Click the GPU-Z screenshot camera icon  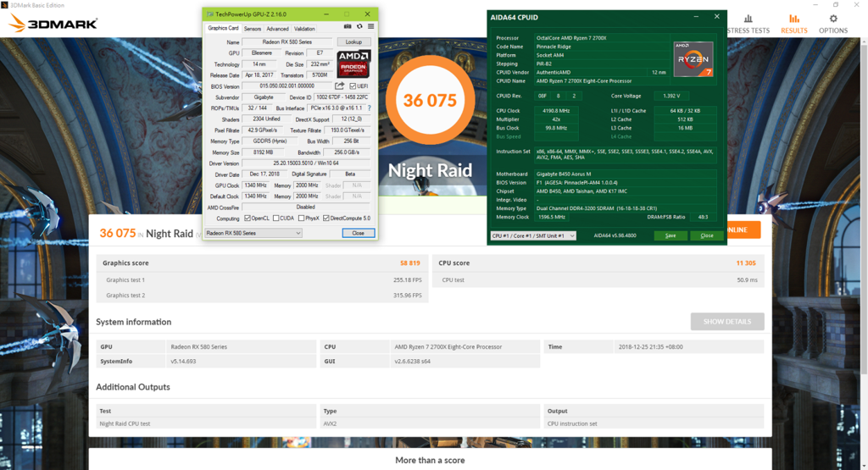click(x=348, y=26)
